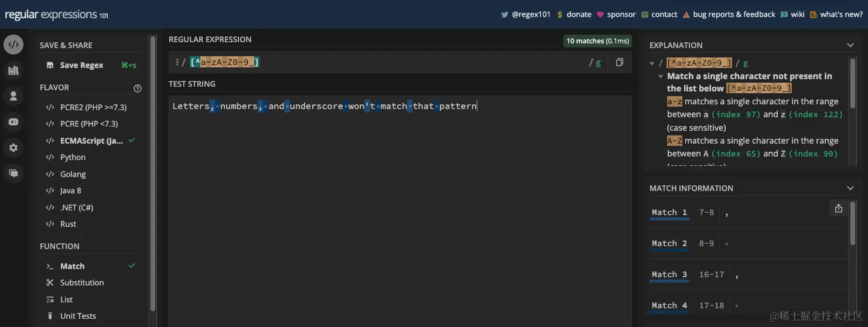This screenshot has height=327, width=868.
Task: Click the Match 1 result row
Action: (x=749, y=212)
